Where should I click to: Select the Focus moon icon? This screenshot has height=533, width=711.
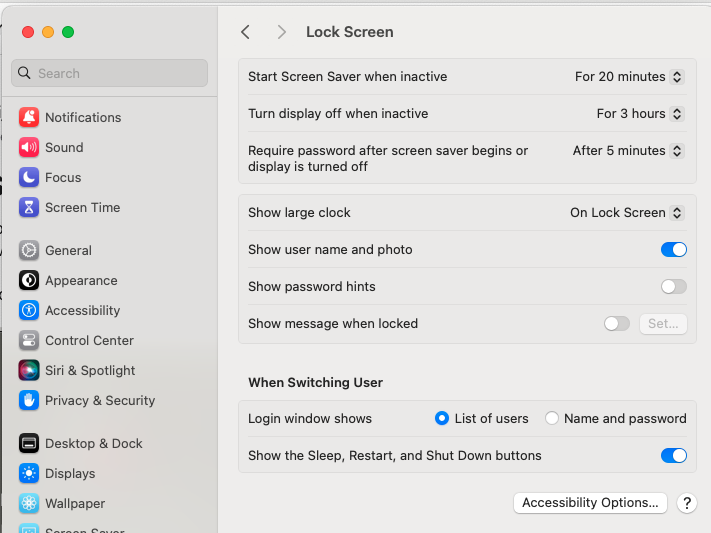click(x=29, y=177)
